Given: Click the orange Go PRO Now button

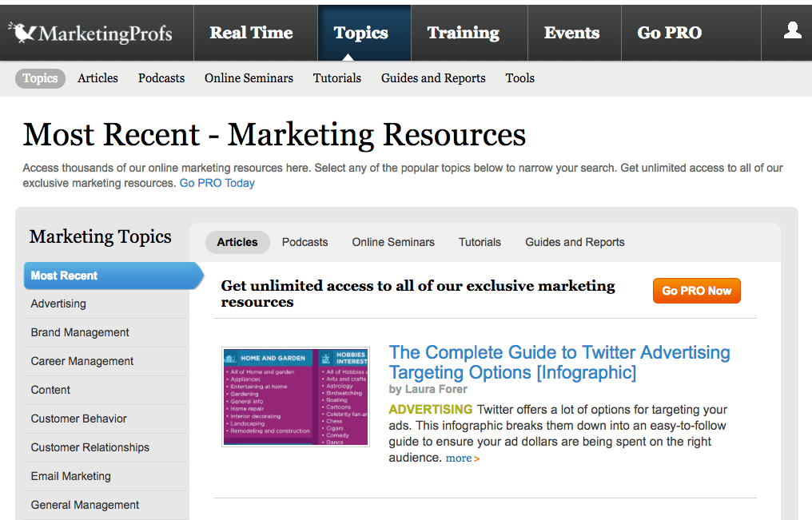Looking at the screenshot, I should coord(697,291).
